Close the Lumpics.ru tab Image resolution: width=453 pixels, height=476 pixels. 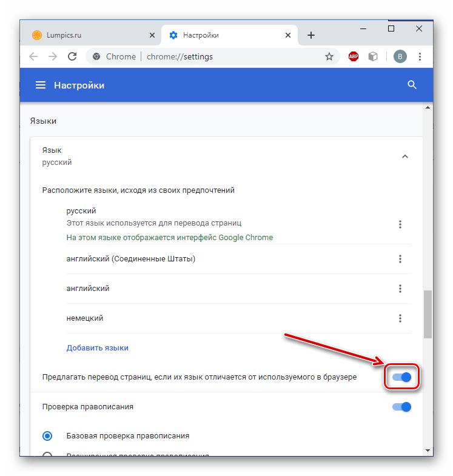click(x=152, y=35)
